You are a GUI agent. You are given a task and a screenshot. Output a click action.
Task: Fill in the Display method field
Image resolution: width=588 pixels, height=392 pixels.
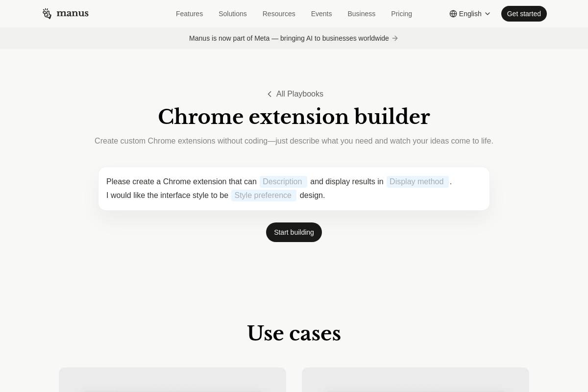coord(417,182)
